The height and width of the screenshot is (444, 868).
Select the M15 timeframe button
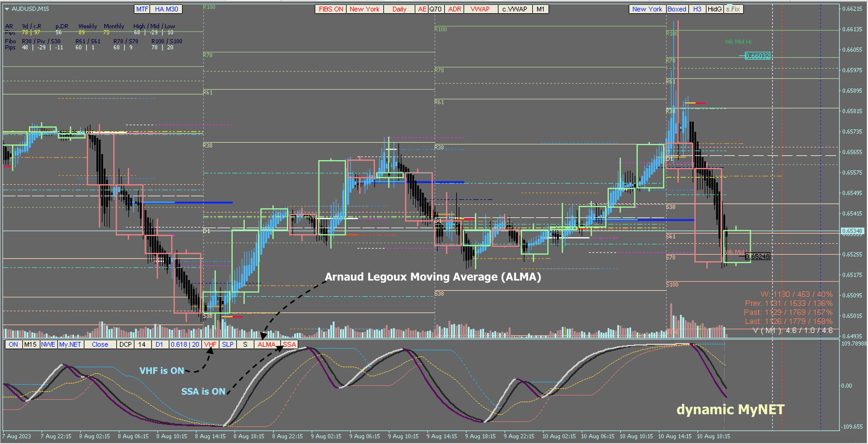[30, 344]
